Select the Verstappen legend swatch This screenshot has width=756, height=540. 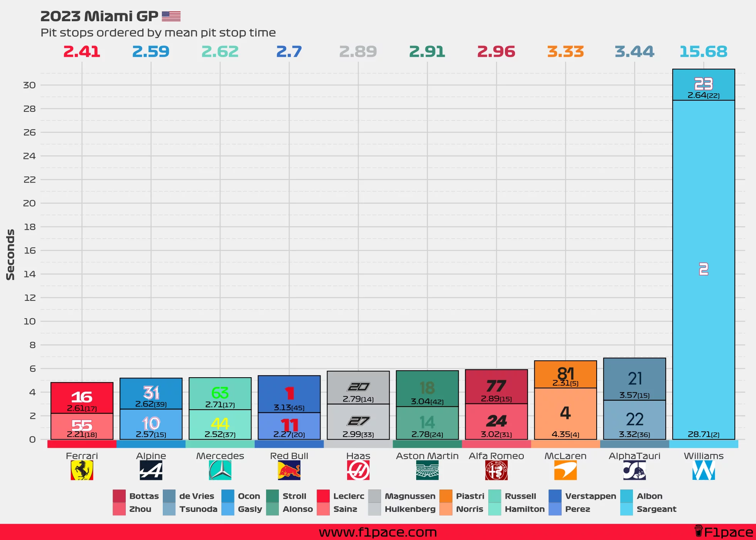pyautogui.click(x=555, y=496)
